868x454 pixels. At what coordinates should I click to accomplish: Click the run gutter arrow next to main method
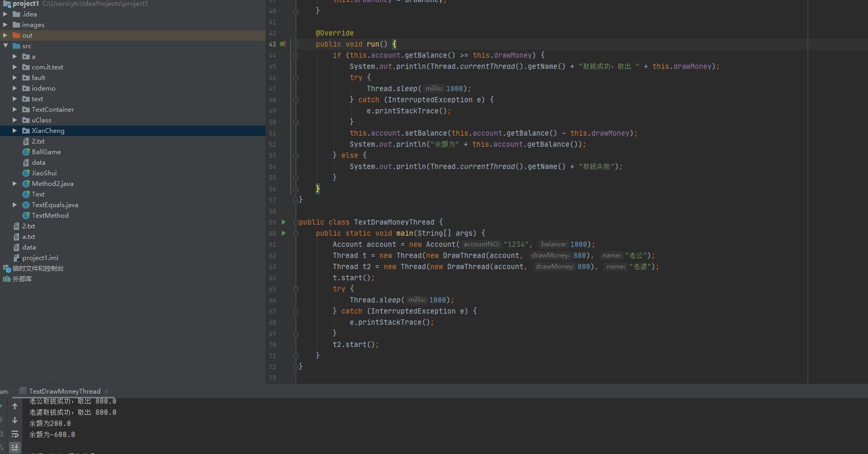pyautogui.click(x=284, y=233)
